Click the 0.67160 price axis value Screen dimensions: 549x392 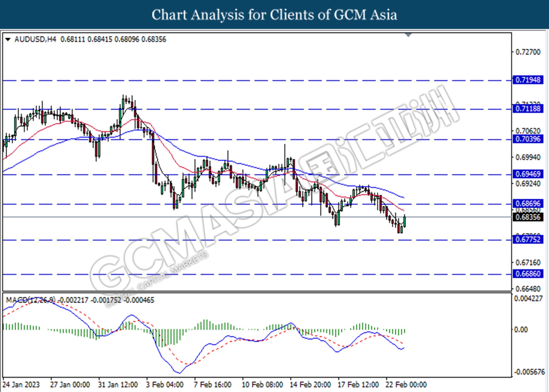(x=528, y=262)
